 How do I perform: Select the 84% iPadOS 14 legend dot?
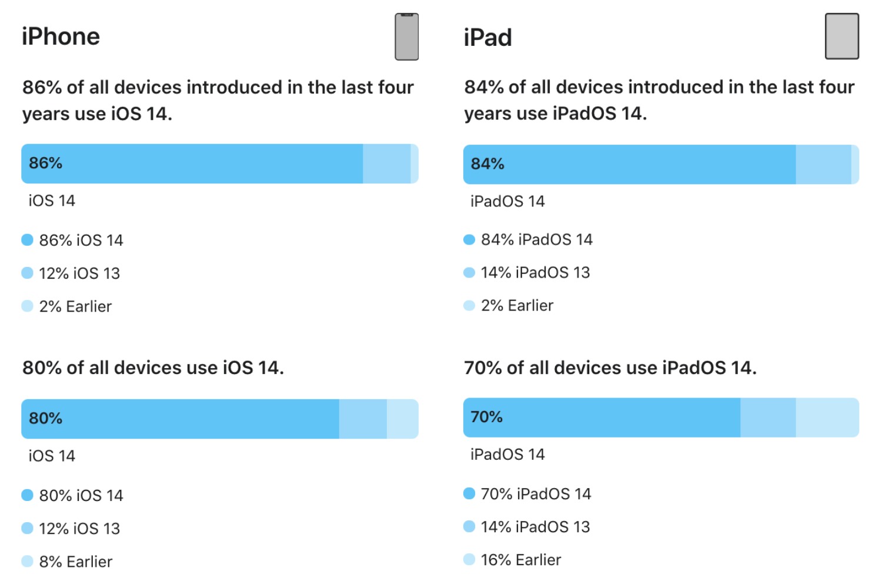click(x=469, y=239)
